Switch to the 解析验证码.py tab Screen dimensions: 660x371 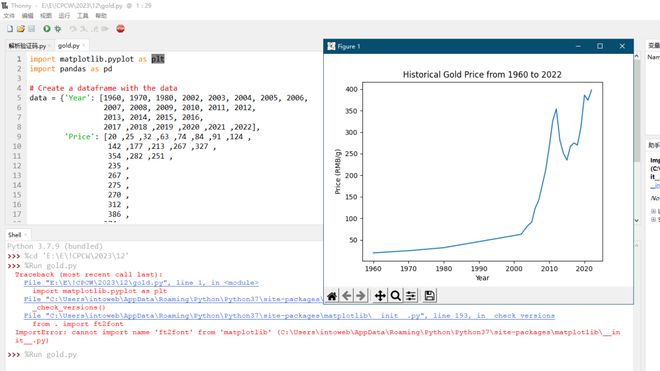27,45
